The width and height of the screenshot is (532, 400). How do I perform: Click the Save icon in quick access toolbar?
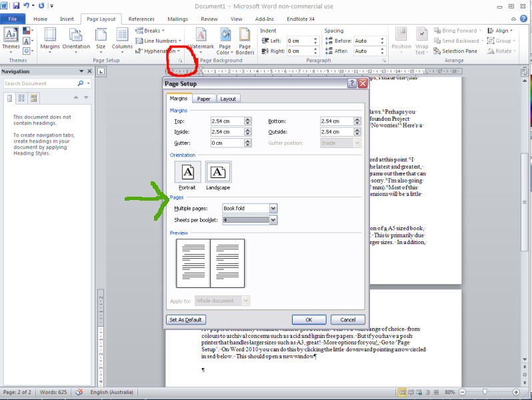click(x=16, y=6)
